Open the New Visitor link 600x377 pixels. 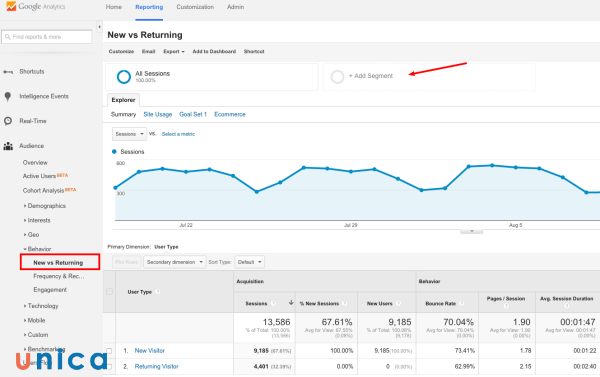pyautogui.click(x=150, y=351)
